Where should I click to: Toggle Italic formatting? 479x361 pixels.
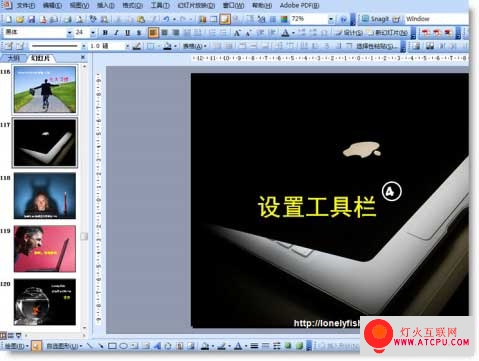point(116,33)
